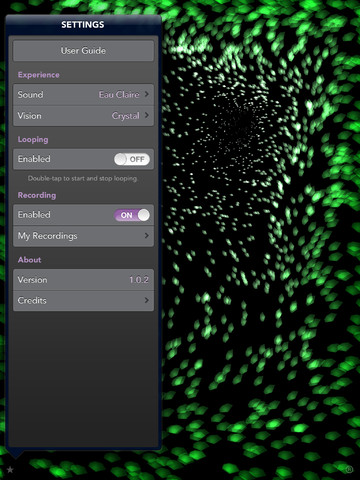Click the My Recordings chevron arrow
Image resolution: width=360 pixels, height=480 pixels.
click(147, 236)
